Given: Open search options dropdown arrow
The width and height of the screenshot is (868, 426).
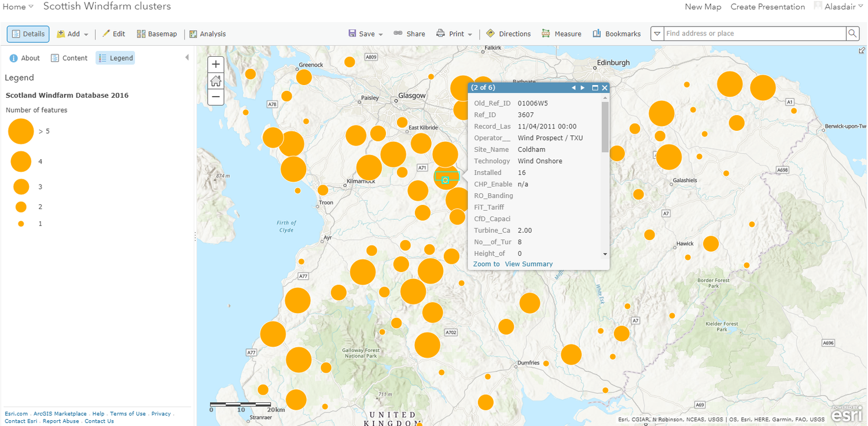Looking at the screenshot, I should point(657,34).
